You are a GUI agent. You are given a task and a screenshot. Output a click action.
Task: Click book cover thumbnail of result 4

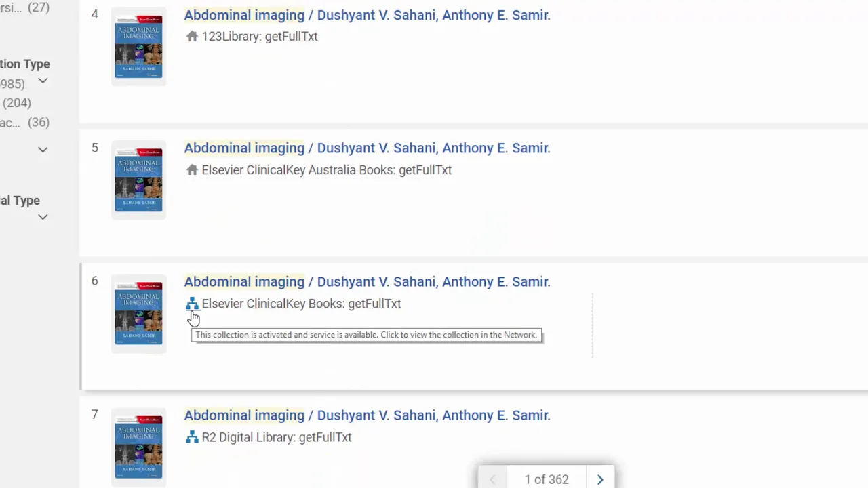coord(138,46)
